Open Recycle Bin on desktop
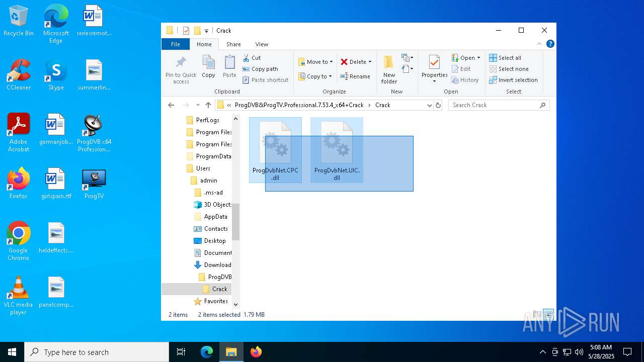Image resolution: width=644 pixels, height=362 pixels. (x=19, y=21)
